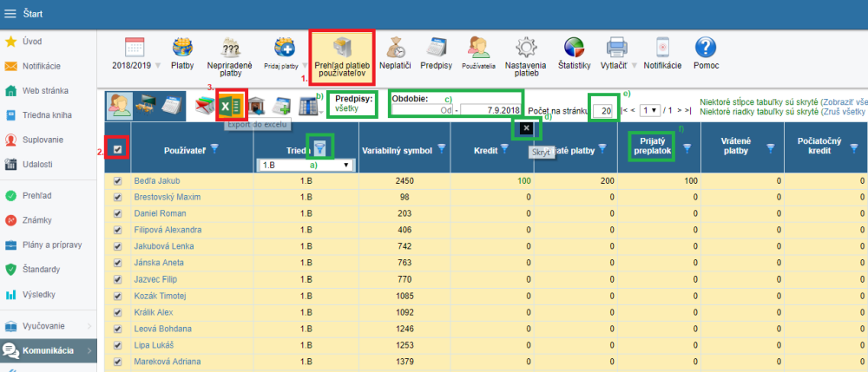The width and height of the screenshot is (868, 372).
Task: Open the Predpisy icon
Action: 437,48
